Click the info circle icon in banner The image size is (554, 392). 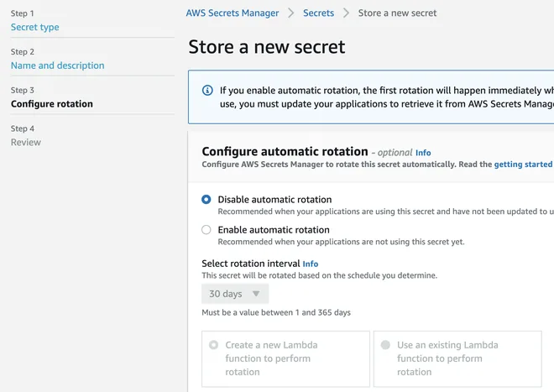(207, 91)
